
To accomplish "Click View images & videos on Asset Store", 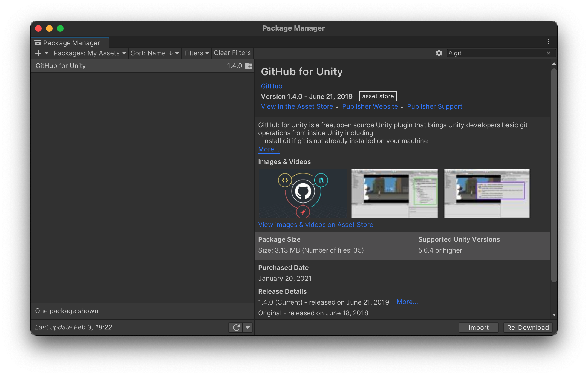I will pyautogui.click(x=315, y=225).
